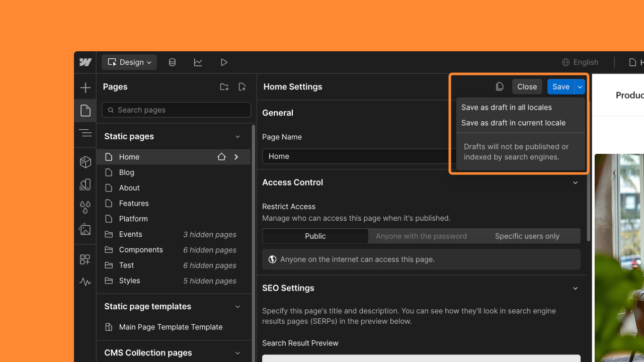644x362 pixels.
Task: Select Anyone with the password option
Action: pyautogui.click(x=421, y=236)
